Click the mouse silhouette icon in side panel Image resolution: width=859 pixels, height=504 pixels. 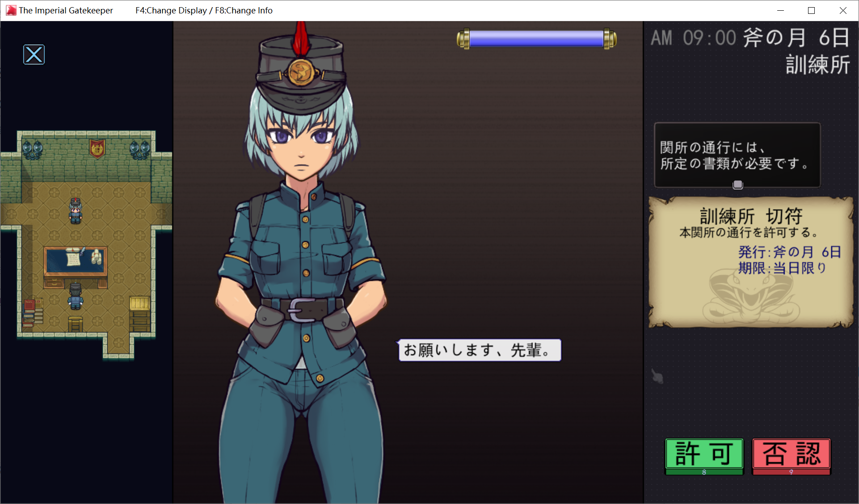coord(657,376)
